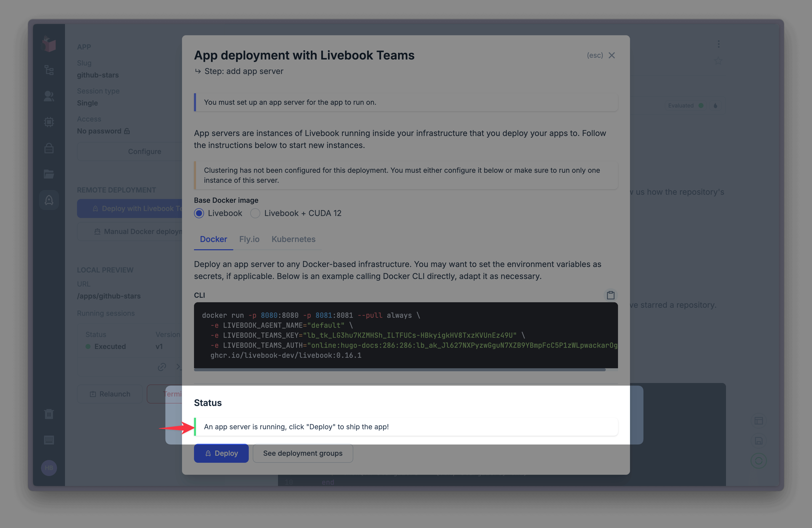Image resolution: width=812 pixels, height=528 pixels.
Task: Switch to the Fly.io tab
Action: [x=249, y=239]
